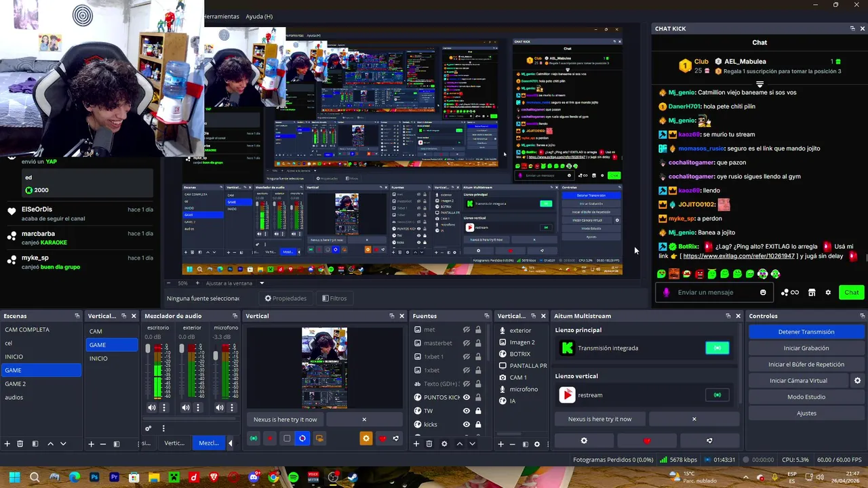The image size is (868, 488).
Task: Mute the escritorio audio channel
Action: coord(151,407)
